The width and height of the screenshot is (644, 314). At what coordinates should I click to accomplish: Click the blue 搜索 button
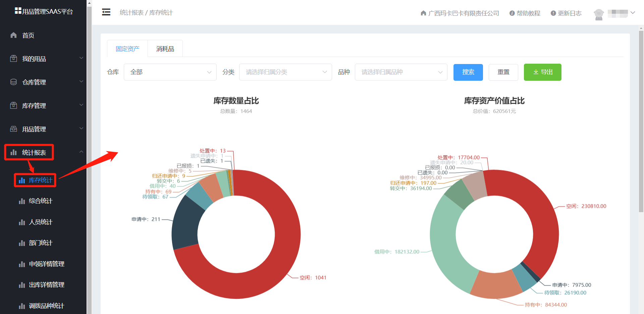(468, 72)
